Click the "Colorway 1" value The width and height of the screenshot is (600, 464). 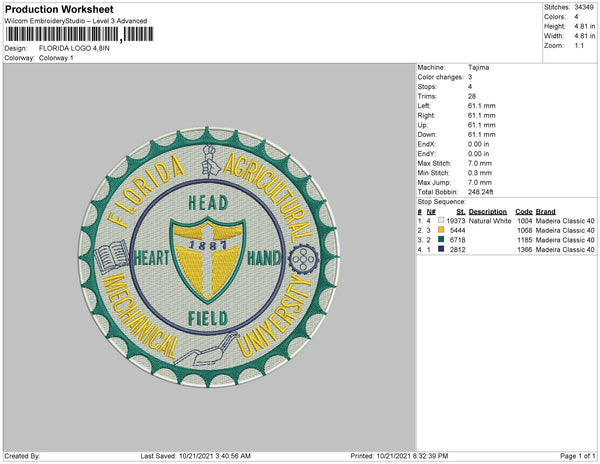pos(56,58)
